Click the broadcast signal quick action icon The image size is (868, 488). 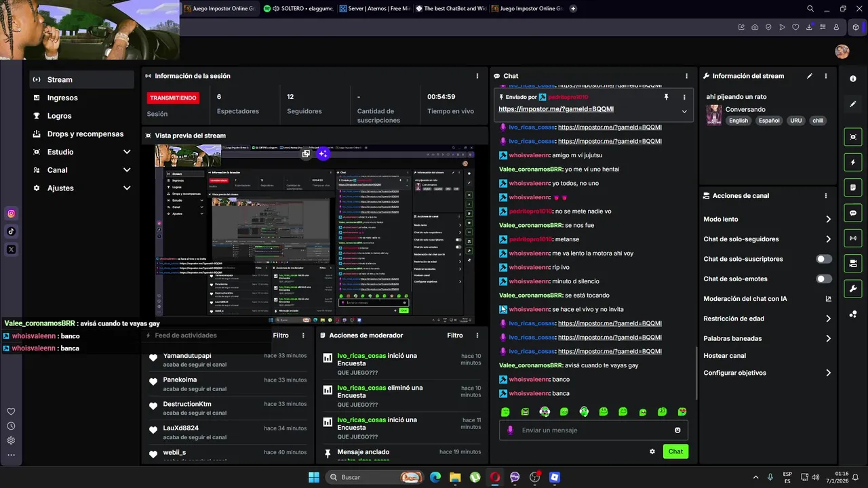[x=853, y=238]
